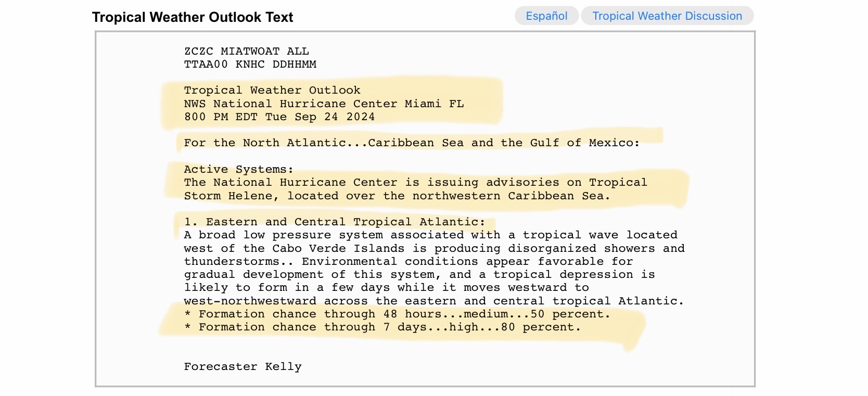868x396 pixels.
Task: Click the North Atlantic...Caribbean Sea region line
Action: pos(412,143)
